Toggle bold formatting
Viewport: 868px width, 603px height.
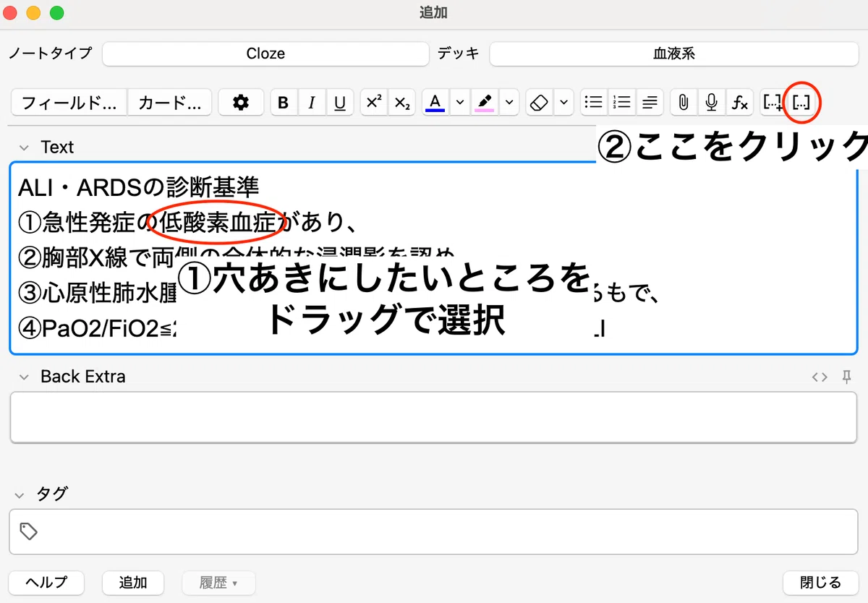(284, 103)
